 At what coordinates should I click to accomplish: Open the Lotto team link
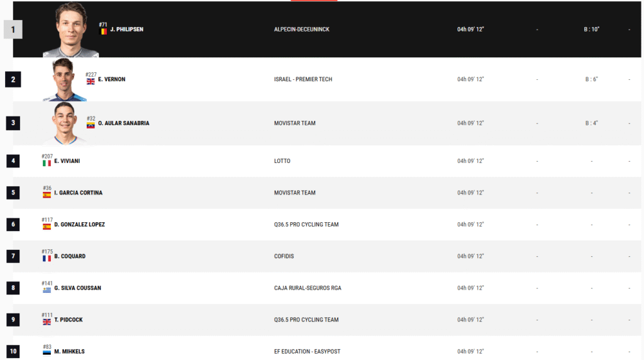click(282, 161)
